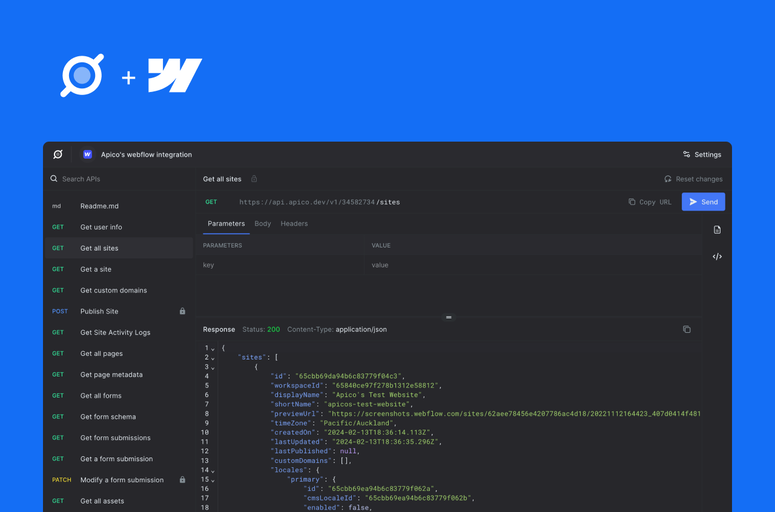Viewport: 775px width, 512px height.
Task: Click Copy URL
Action: point(649,202)
